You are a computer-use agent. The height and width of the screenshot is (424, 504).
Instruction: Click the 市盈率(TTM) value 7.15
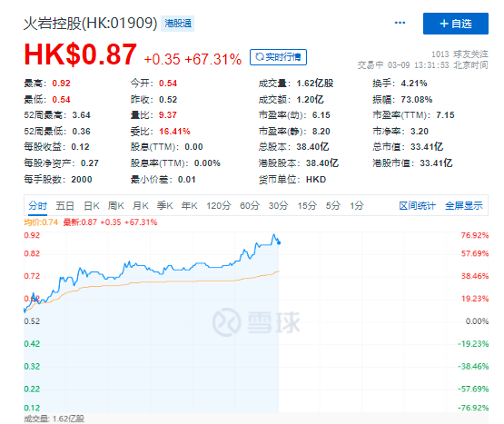tap(446, 115)
